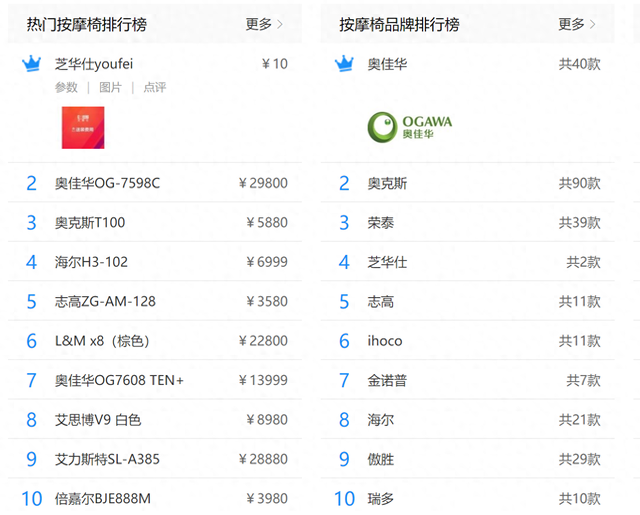Click 共90款 beside 奥克斯
The image size is (640, 515).
pyautogui.click(x=580, y=183)
